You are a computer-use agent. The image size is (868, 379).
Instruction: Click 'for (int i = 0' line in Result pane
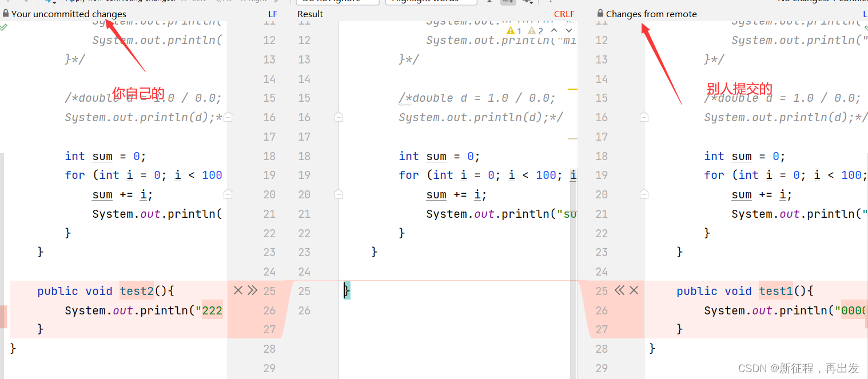[488, 175]
